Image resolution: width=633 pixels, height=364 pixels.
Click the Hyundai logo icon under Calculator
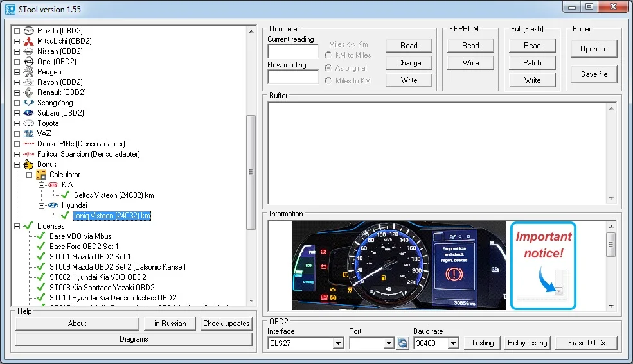tap(53, 205)
